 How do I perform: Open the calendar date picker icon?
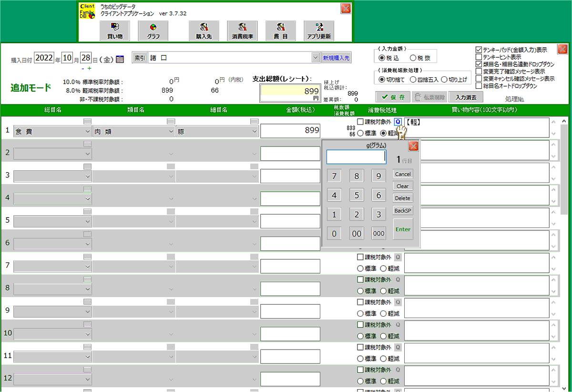click(x=120, y=59)
